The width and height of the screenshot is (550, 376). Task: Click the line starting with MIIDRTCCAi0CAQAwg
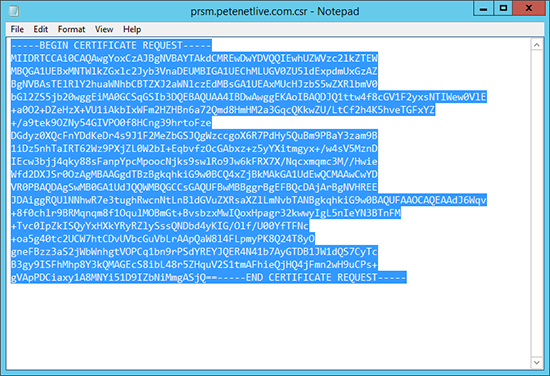pos(194,58)
